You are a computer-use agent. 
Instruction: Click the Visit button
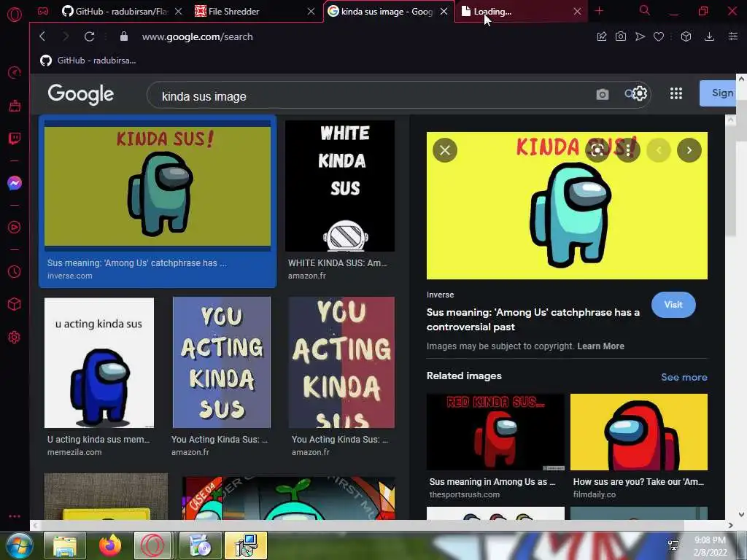click(x=673, y=305)
